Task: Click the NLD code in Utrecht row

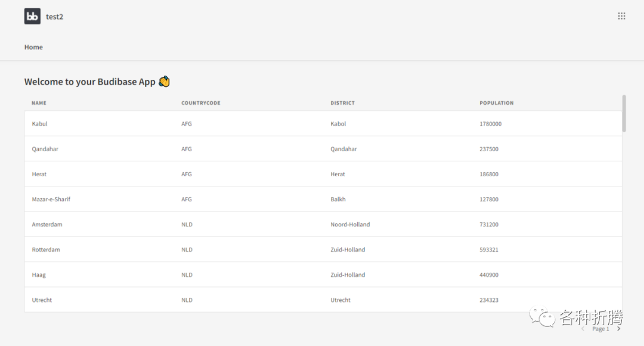Action: 187,300
